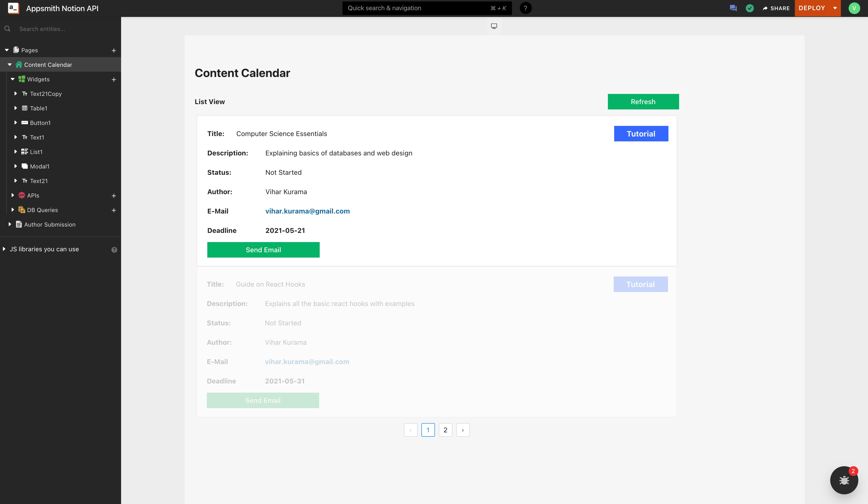Click the JS libraries help icon
This screenshot has width=868, height=504.
point(114,250)
